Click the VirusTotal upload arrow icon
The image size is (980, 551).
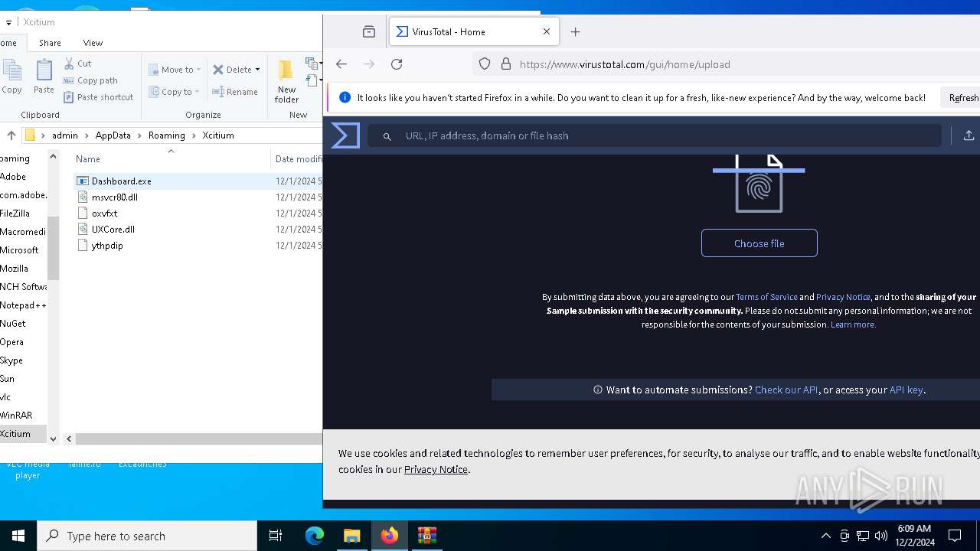[969, 135]
